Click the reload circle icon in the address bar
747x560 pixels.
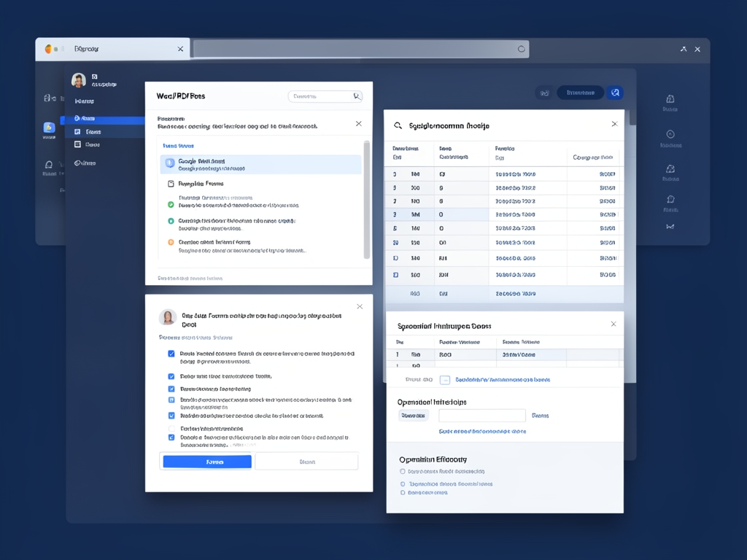(521, 49)
